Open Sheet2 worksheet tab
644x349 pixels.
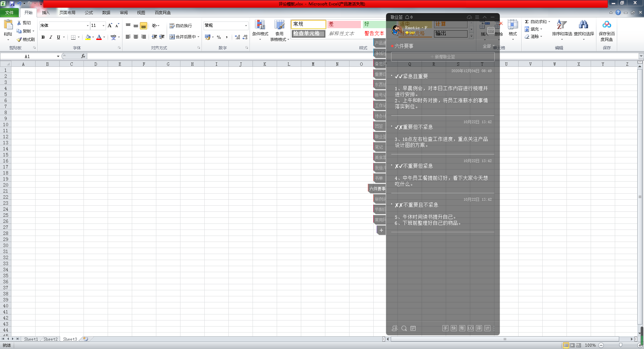point(50,339)
